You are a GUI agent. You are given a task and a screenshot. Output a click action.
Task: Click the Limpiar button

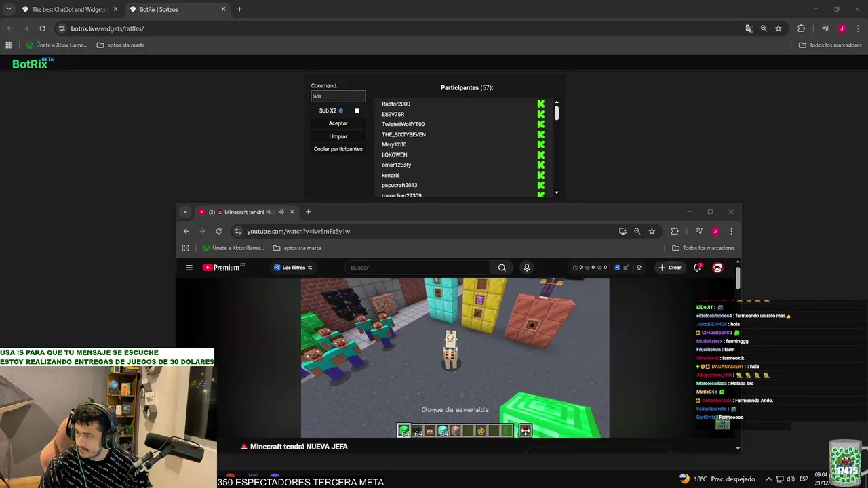click(x=338, y=136)
